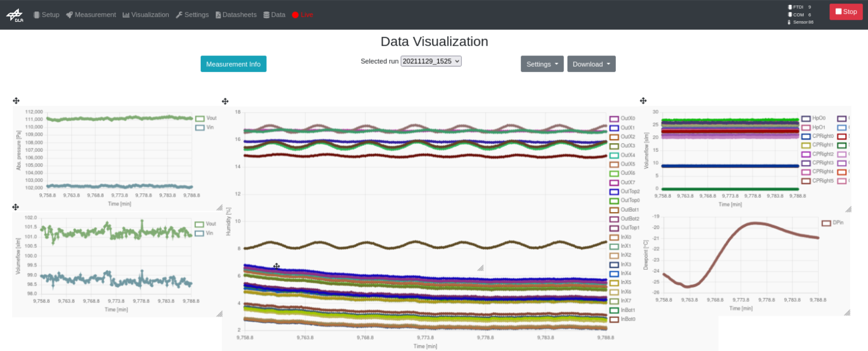Click move handle above humidity chart

pyautogui.click(x=225, y=101)
